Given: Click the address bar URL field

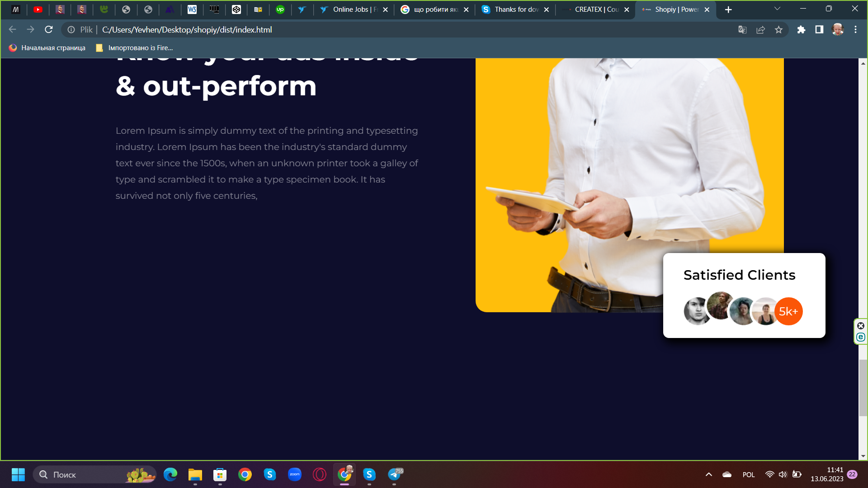Looking at the screenshot, I should [x=407, y=30].
